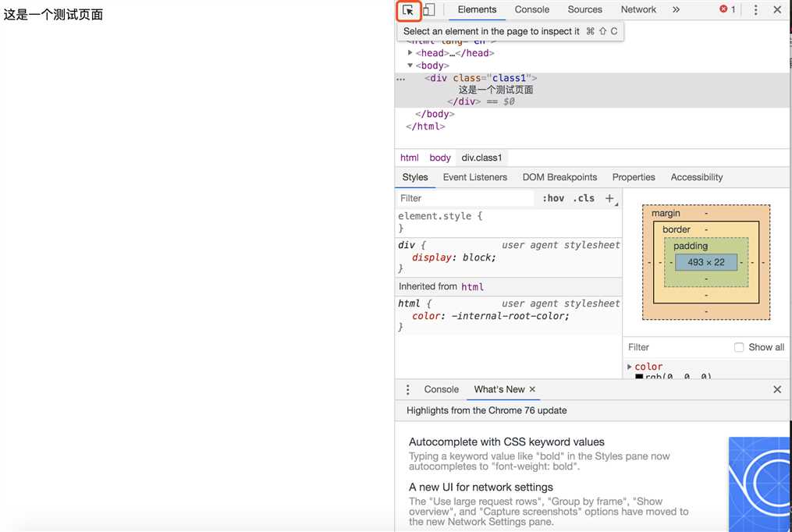The height and width of the screenshot is (532, 792).
Task: Click the red error count indicator
Action: (727, 9)
